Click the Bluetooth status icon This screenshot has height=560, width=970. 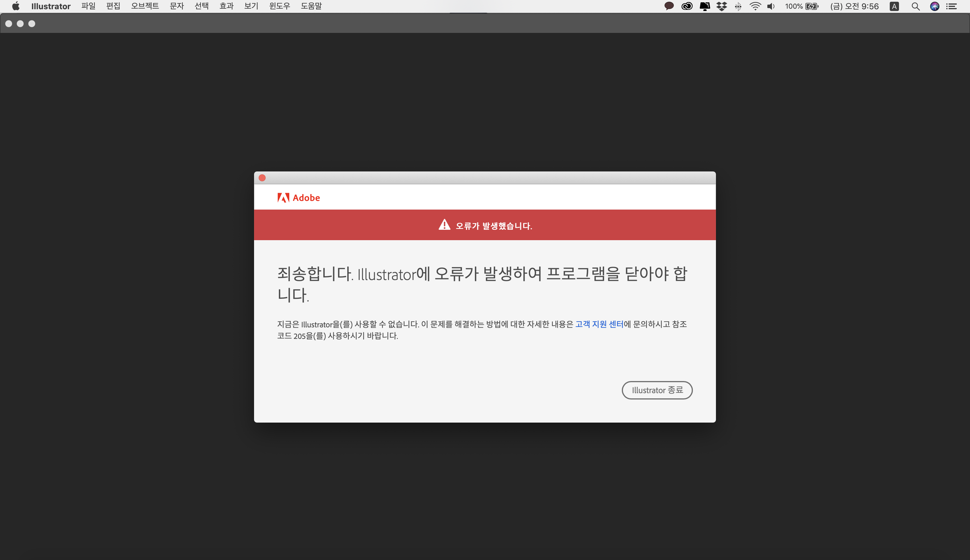tap(738, 6)
